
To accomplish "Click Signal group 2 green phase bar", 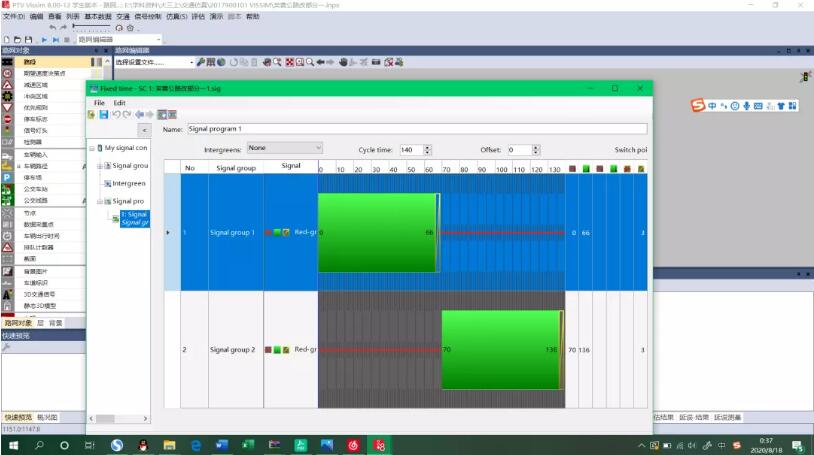I will (501, 350).
